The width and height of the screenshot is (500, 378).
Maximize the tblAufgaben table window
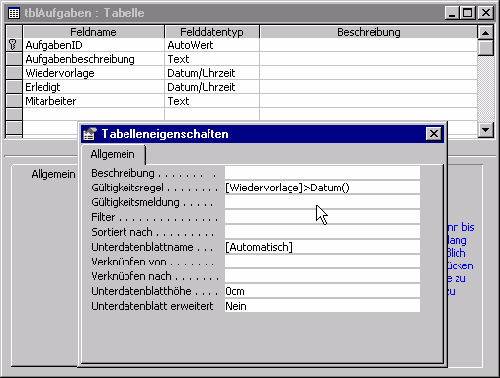[468, 13]
